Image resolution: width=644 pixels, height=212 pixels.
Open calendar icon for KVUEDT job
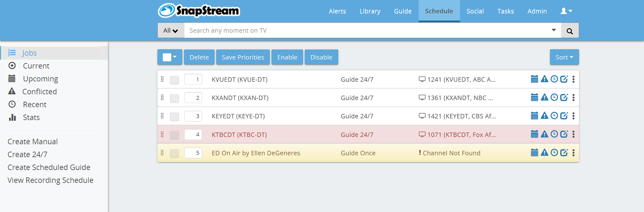coord(534,79)
